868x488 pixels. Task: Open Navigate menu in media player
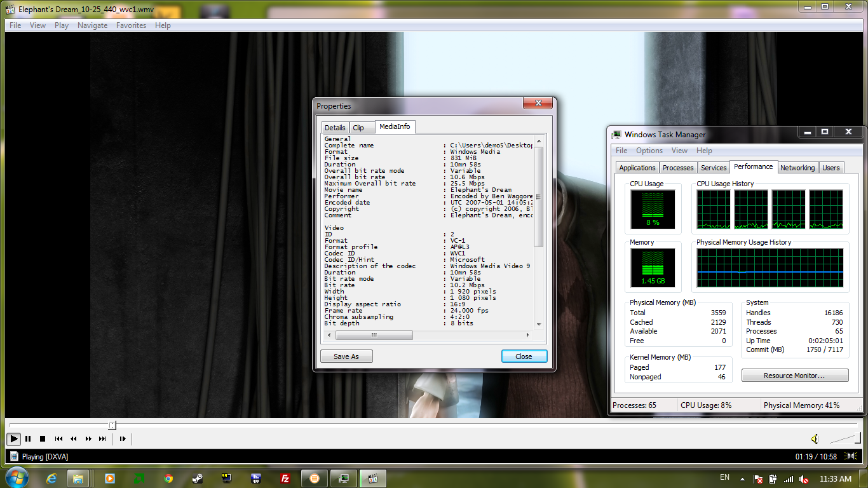point(92,25)
